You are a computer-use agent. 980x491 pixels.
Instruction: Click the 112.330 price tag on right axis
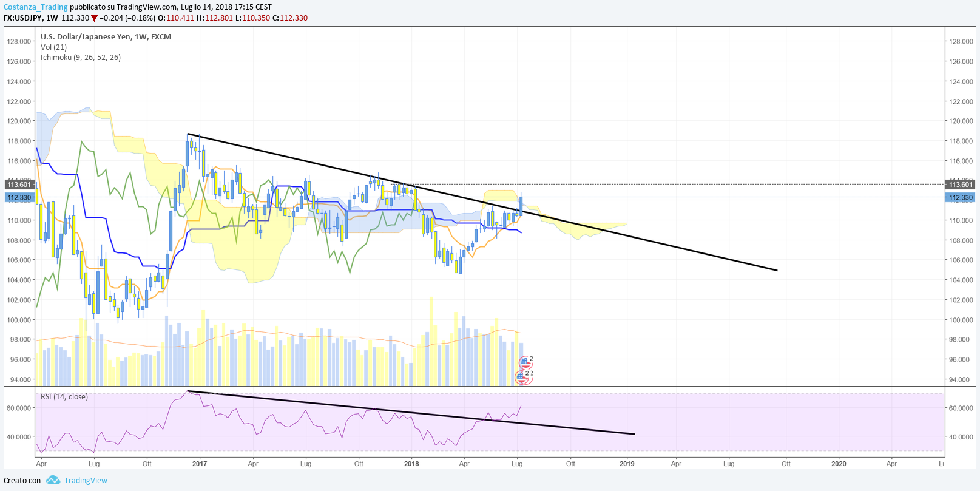click(x=961, y=198)
